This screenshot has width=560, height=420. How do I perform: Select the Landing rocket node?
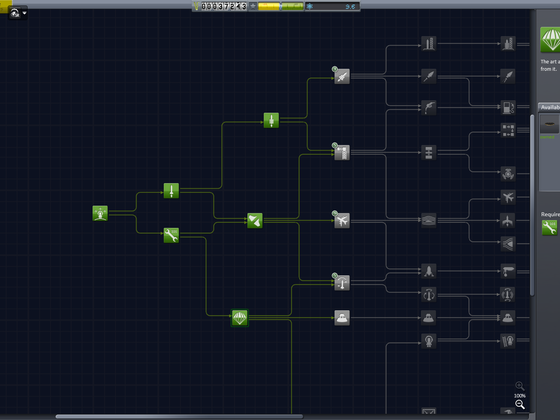[x=429, y=271]
